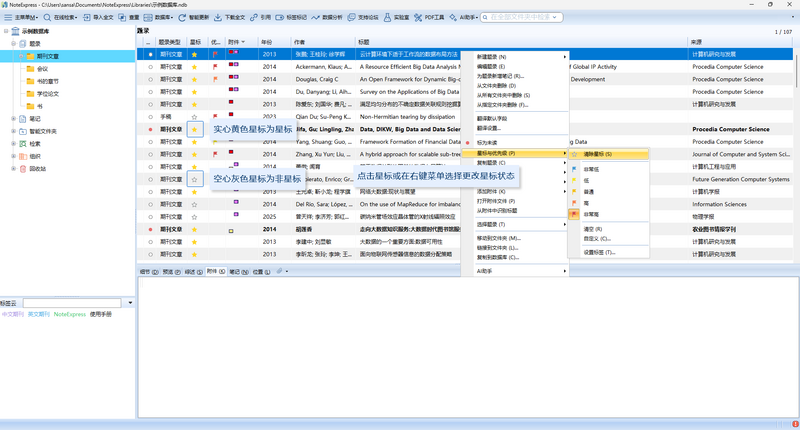The width and height of the screenshot is (800, 430).
Task: Click the 在全部文件夹中检索 search box
Action: coord(522,17)
